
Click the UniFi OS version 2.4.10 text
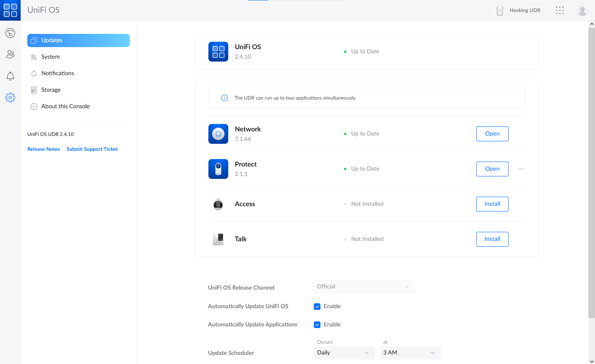(243, 57)
